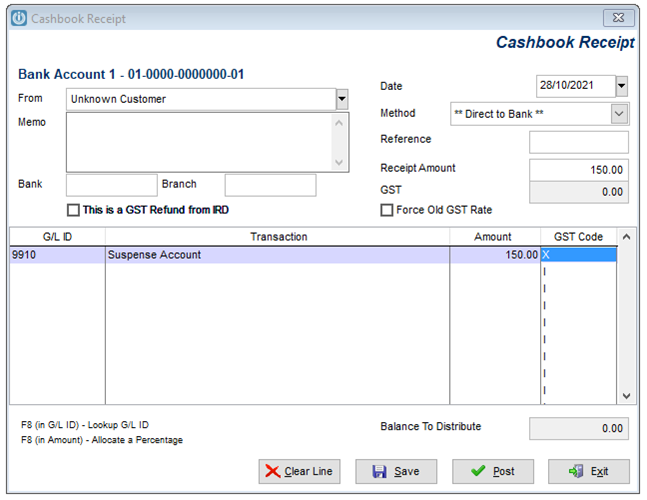Click the grid scrollbar down arrow
This screenshot has height=500, width=647.
(x=626, y=396)
